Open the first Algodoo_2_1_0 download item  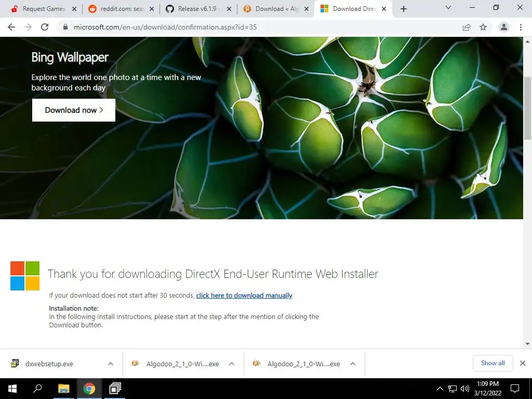point(176,364)
